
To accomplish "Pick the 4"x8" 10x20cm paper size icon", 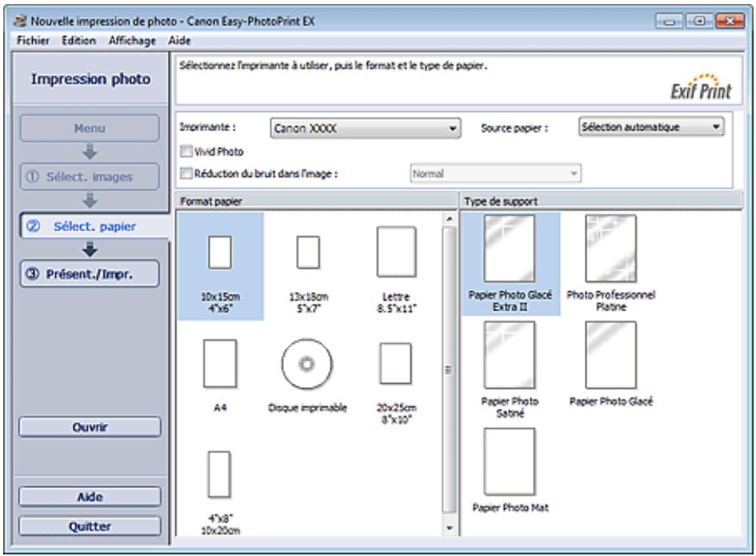I will pyautogui.click(x=219, y=474).
